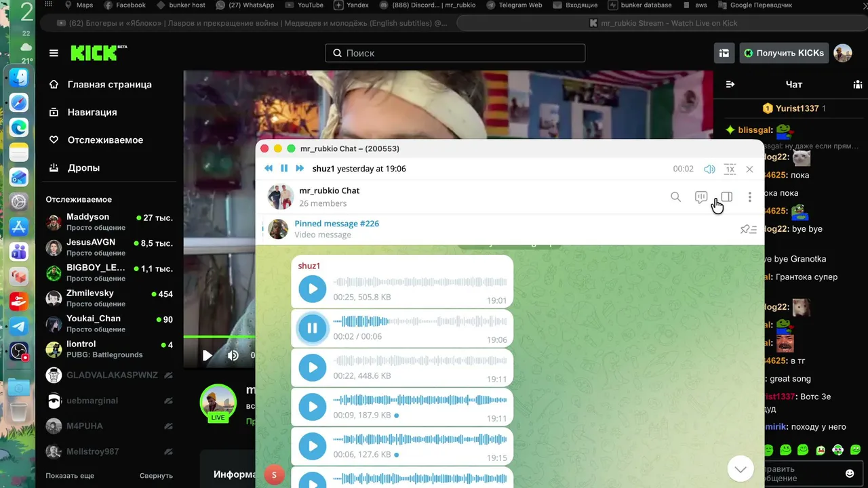Open mr_rubkio Chat group info header
The image size is (868, 488).
click(x=329, y=197)
